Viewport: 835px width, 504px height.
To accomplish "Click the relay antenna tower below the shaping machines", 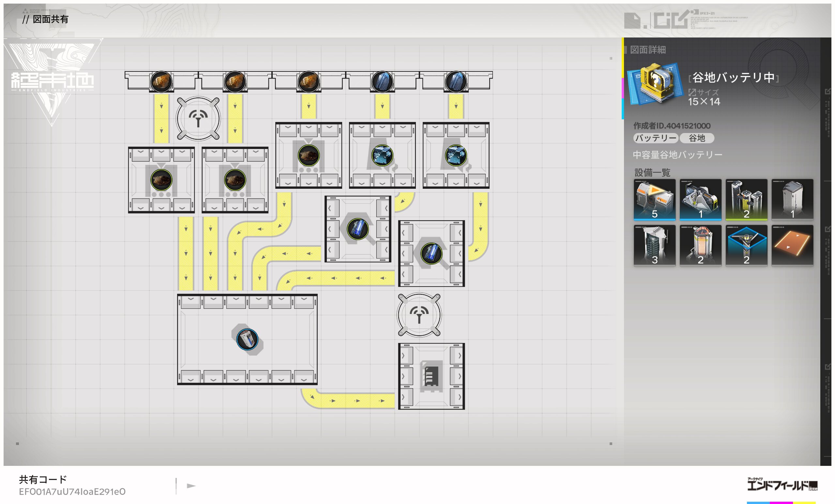I will [x=419, y=315].
